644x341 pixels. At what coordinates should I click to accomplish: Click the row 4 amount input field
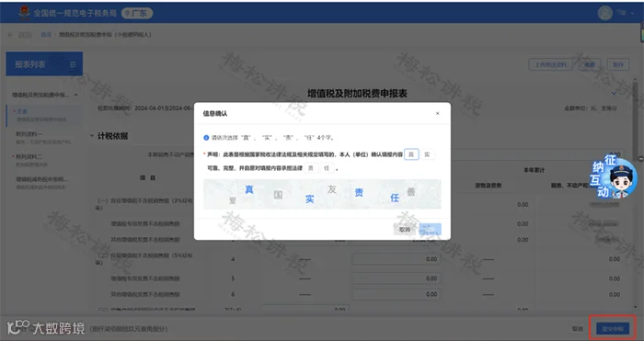pyautogui.click(x=397, y=259)
